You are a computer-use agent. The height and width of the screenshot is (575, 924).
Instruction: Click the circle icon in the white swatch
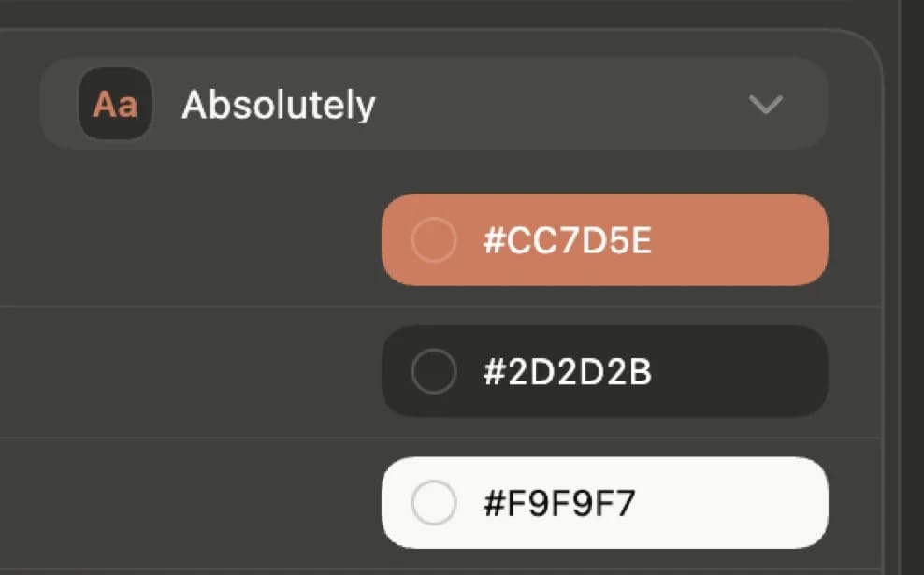[x=434, y=503]
